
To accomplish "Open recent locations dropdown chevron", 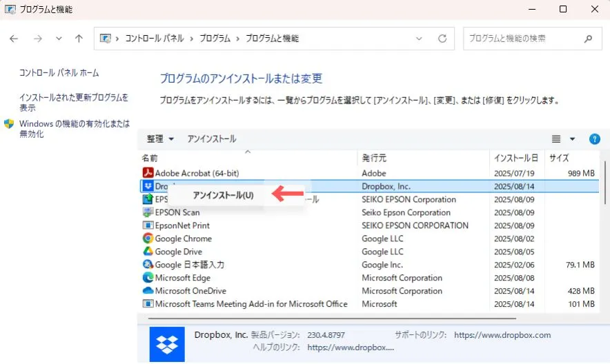I will pyautogui.click(x=59, y=39).
